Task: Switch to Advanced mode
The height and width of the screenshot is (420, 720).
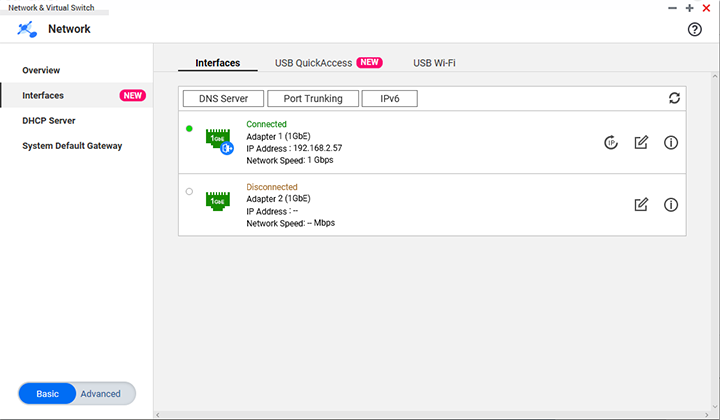Action: click(100, 394)
